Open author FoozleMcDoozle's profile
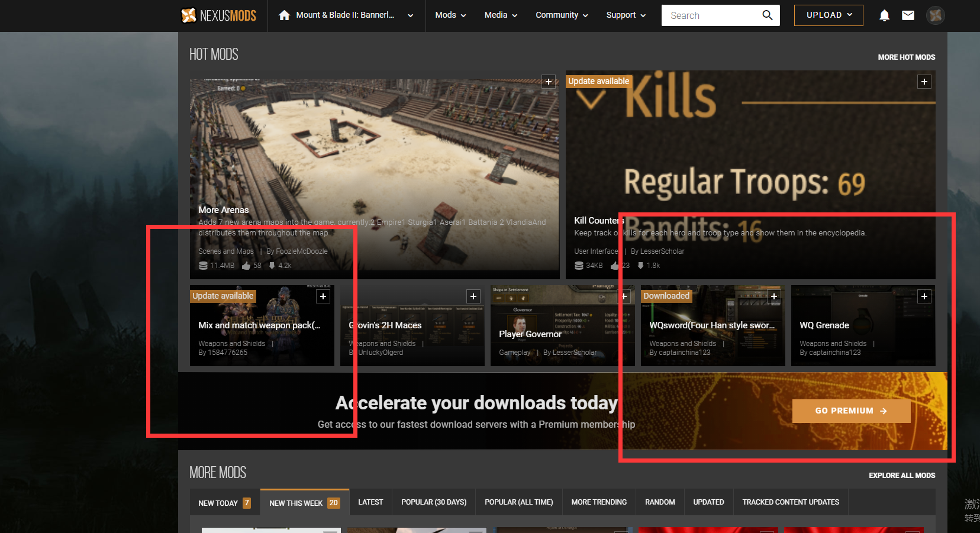This screenshot has height=533, width=980. [301, 251]
